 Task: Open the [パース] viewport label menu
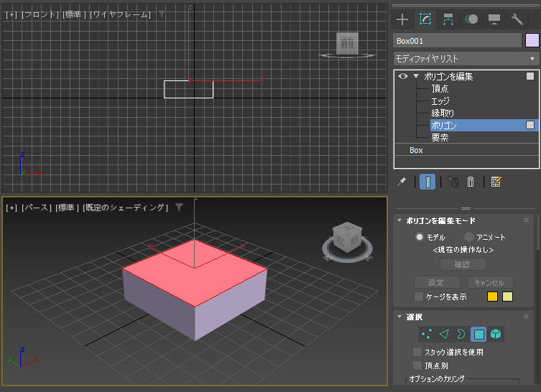pyautogui.click(x=36, y=207)
